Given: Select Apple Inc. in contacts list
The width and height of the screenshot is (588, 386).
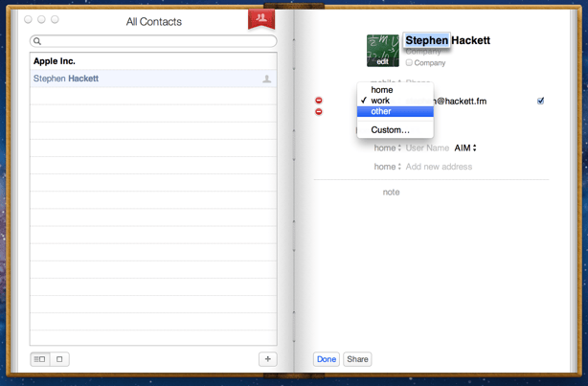Looking at the screenshot, I should [x=153, y=61].
